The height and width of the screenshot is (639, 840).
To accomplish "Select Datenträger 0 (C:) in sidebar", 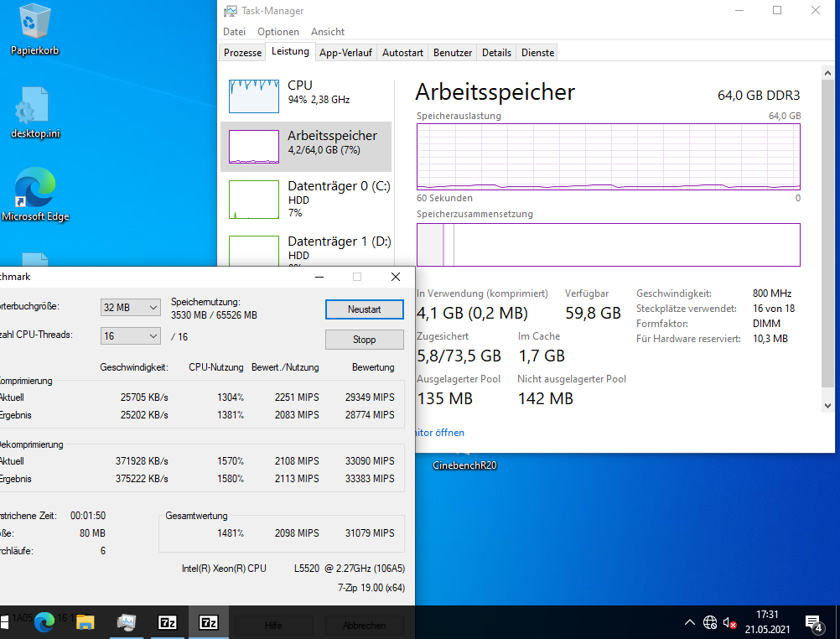I will coord(307,200).
